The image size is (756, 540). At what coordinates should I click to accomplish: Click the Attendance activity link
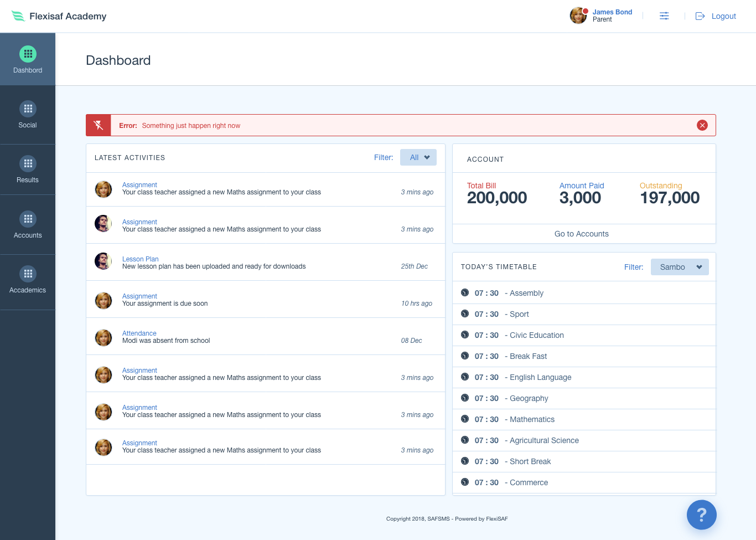[x=139, y=333]
